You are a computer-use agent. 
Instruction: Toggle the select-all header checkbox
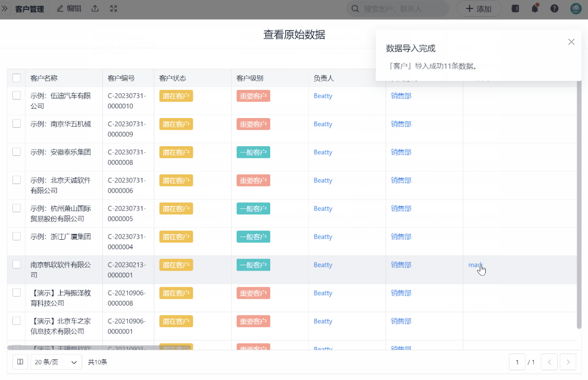(x=17, y=78)
